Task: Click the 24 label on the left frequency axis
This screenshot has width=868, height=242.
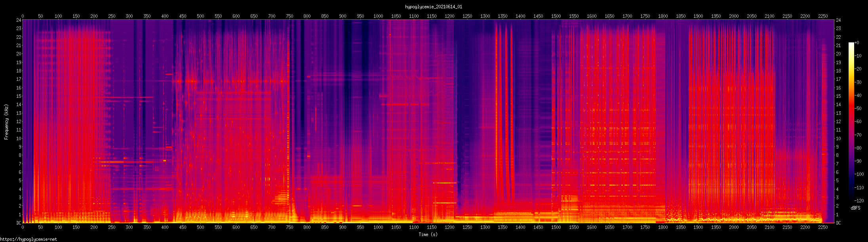Action: [x=19, y=20]
